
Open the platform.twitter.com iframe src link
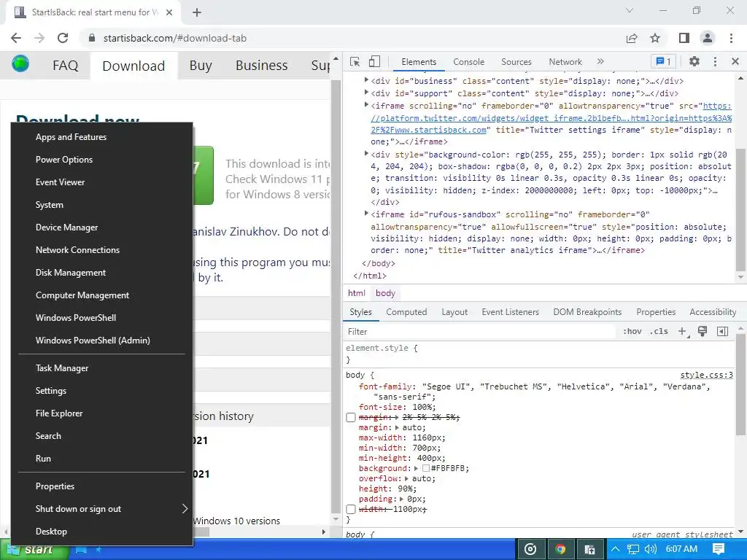551,117
